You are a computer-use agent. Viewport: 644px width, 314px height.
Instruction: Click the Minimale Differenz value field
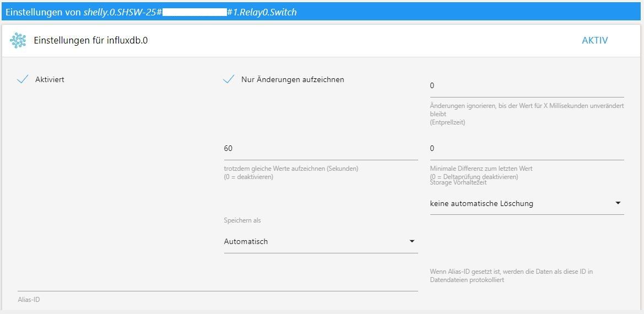526,149
